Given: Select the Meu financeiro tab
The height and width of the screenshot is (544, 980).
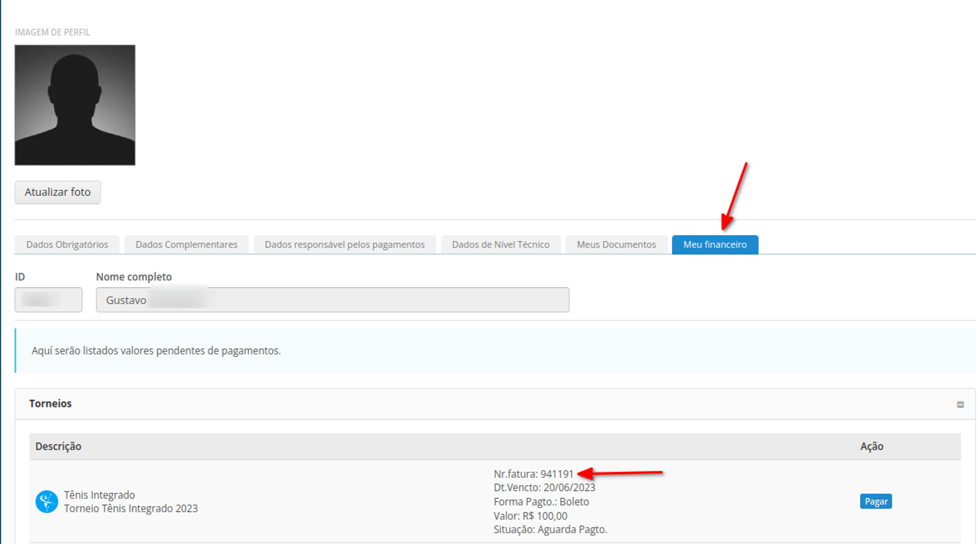Looking at the screenshot, I should (714, 244).
